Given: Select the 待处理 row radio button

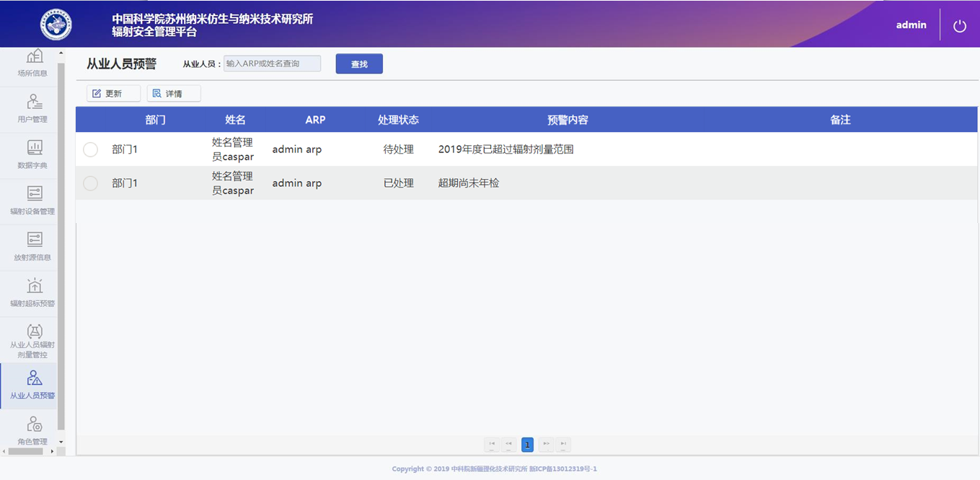Looking at the screenshot, I should [90, 149].
